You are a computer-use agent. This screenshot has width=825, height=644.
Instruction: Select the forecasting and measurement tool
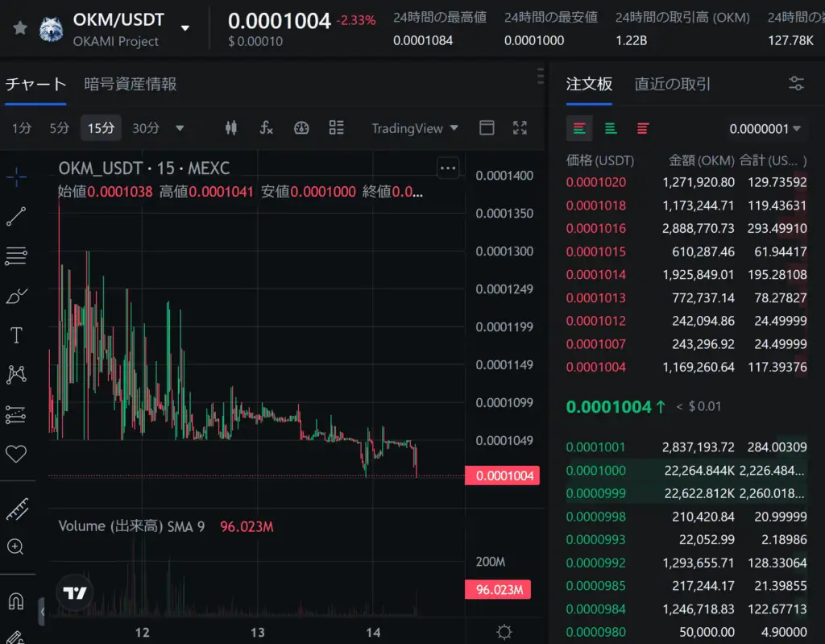click(x=16, y=414)
